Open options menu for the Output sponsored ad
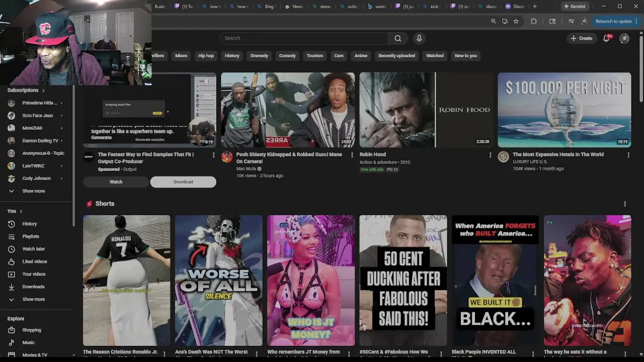This screenshot has width=644, height=362. (x=213, y=155)
